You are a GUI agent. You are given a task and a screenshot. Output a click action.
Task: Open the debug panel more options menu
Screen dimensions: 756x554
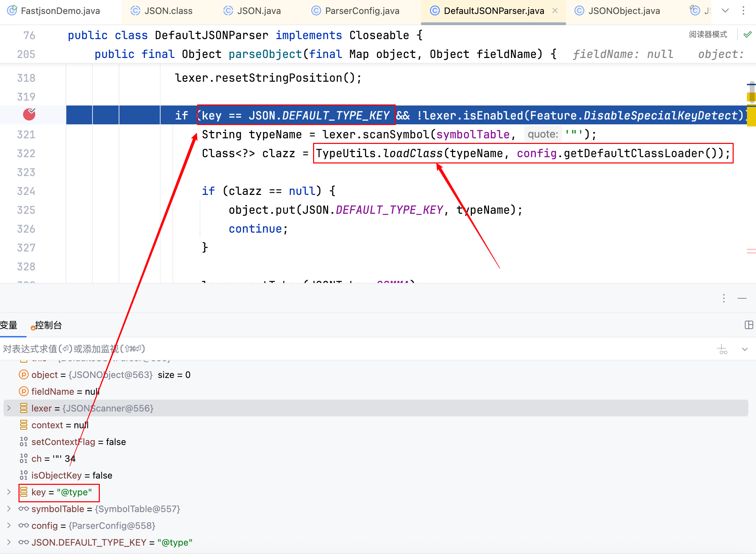(724, 298)
